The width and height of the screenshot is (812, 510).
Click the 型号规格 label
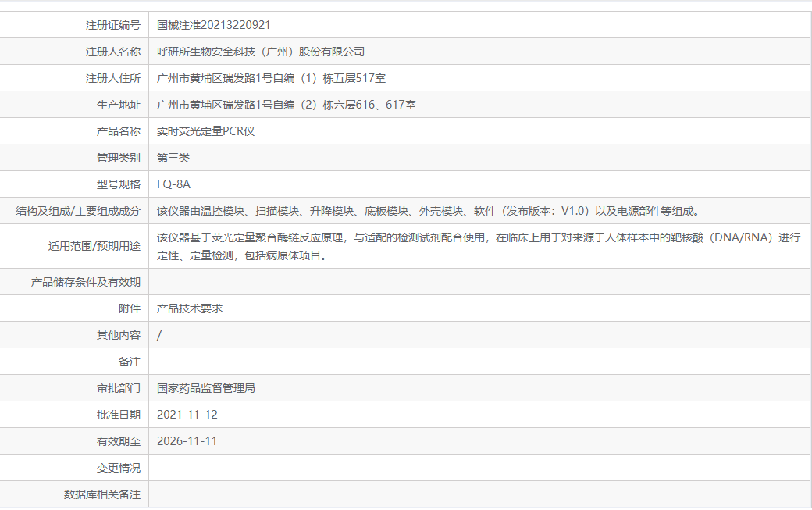click(x=119, y=184)
